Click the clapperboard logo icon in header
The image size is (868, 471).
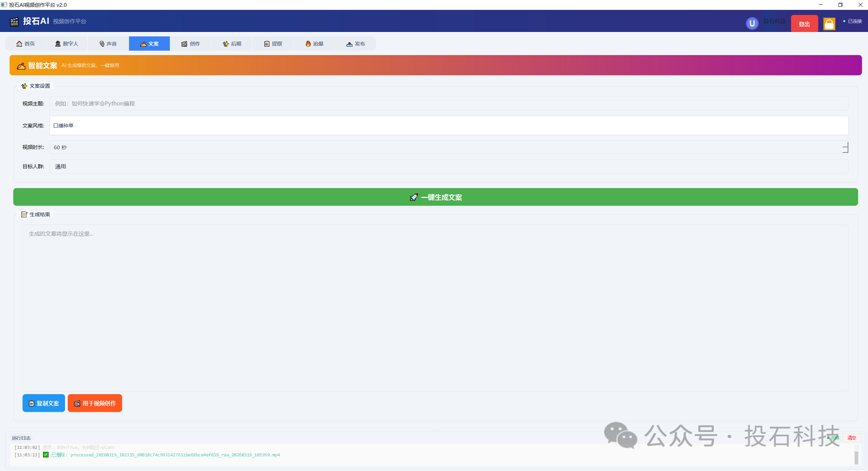14,22
